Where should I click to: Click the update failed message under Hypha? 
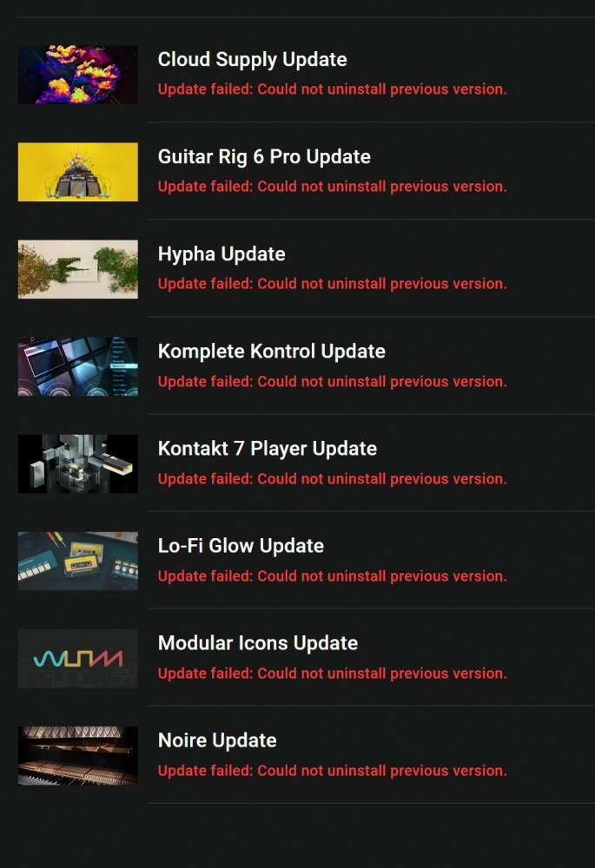coord(333,284)
